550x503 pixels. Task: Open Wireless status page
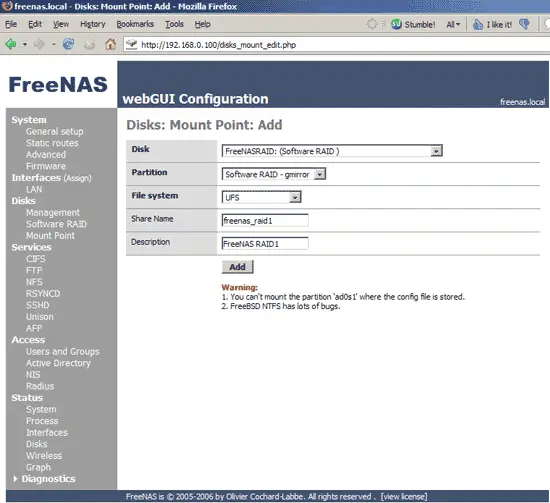pyautogui.click(x=44, y=456)
